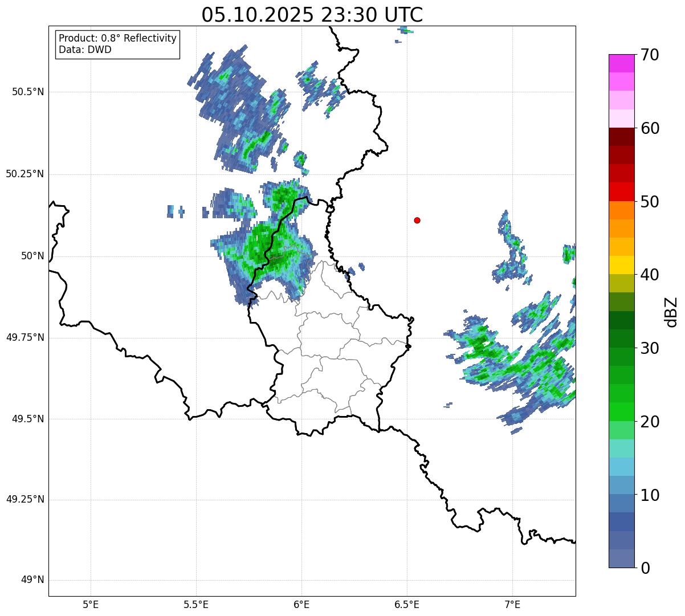The image size is (685, 616).
Task: Click the 5°E longitude label
Action: (x=91, y=604)
